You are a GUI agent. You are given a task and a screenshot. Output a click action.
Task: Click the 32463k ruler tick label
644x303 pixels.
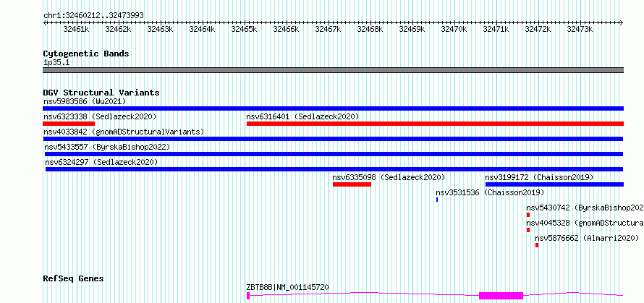pyautogui.click(x=160, y=29)
